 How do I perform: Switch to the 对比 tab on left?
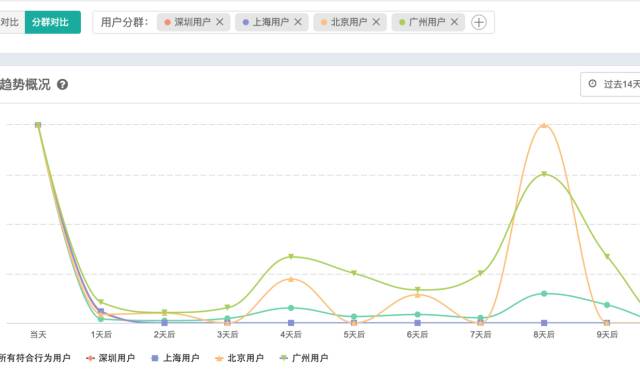tap(10, 22)
